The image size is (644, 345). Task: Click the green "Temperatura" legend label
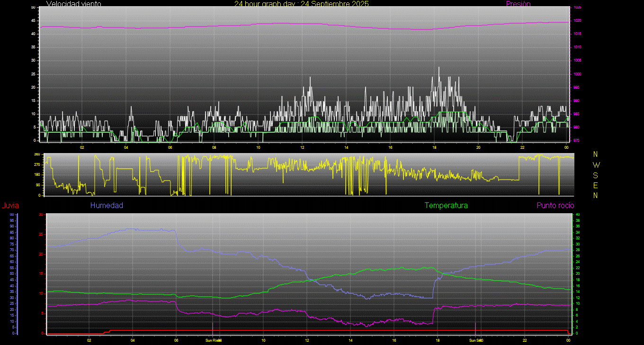point(446,206)
